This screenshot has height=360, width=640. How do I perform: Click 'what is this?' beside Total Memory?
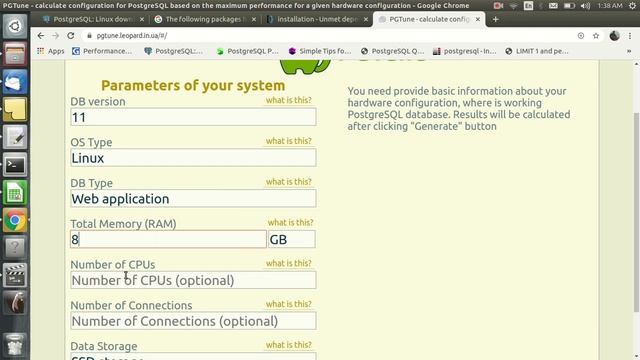coord(290,222)
